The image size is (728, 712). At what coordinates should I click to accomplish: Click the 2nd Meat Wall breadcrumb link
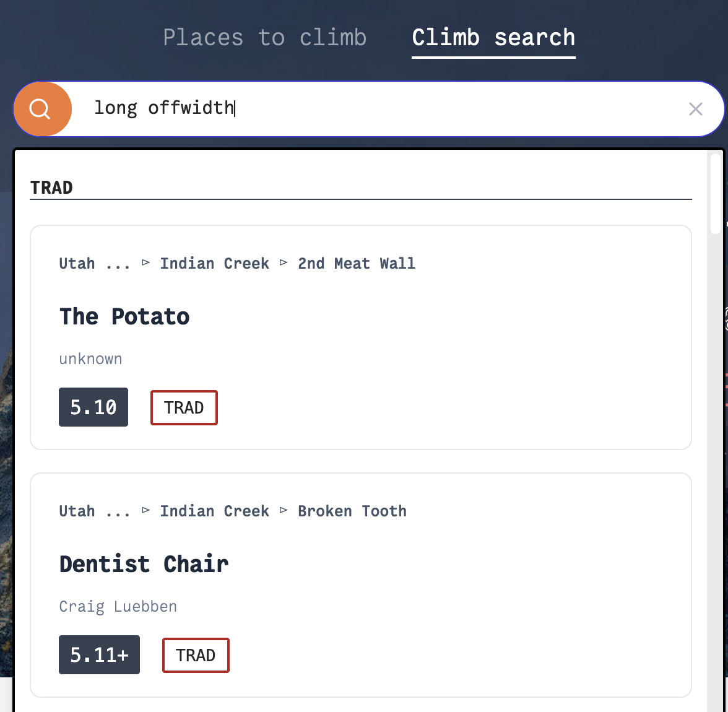[x=357, y=263]
